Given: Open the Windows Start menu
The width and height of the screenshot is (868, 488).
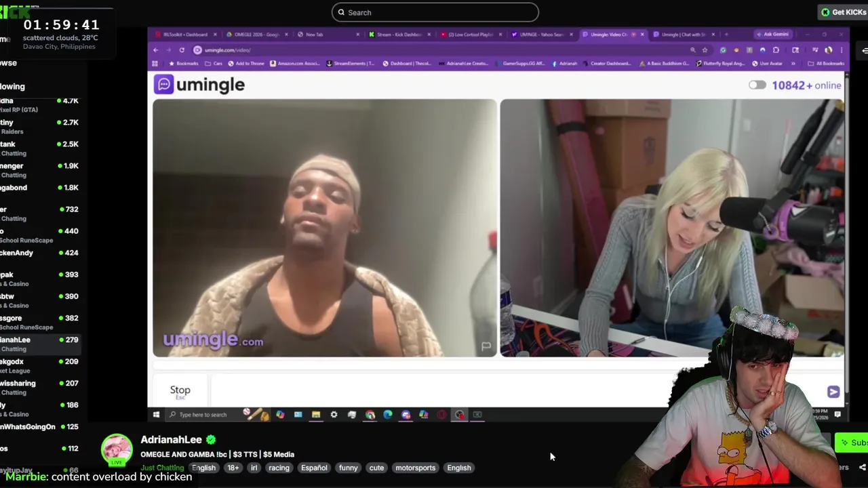Looking at the screenshot, I should pyautogui.click(x=156, y=415).
